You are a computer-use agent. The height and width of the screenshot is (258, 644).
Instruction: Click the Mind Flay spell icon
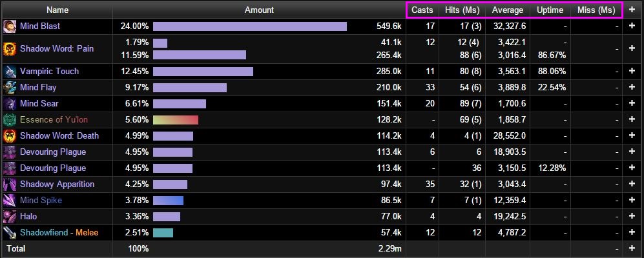pos(10,87)
